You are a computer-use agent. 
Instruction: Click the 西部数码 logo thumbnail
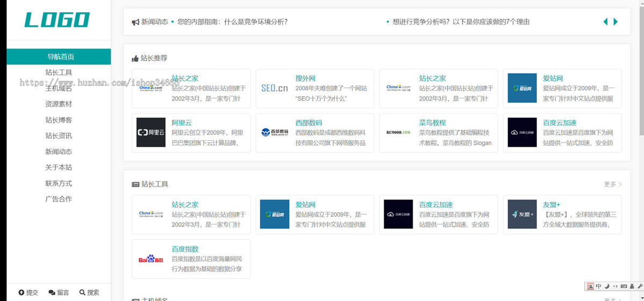coord(275,132)
